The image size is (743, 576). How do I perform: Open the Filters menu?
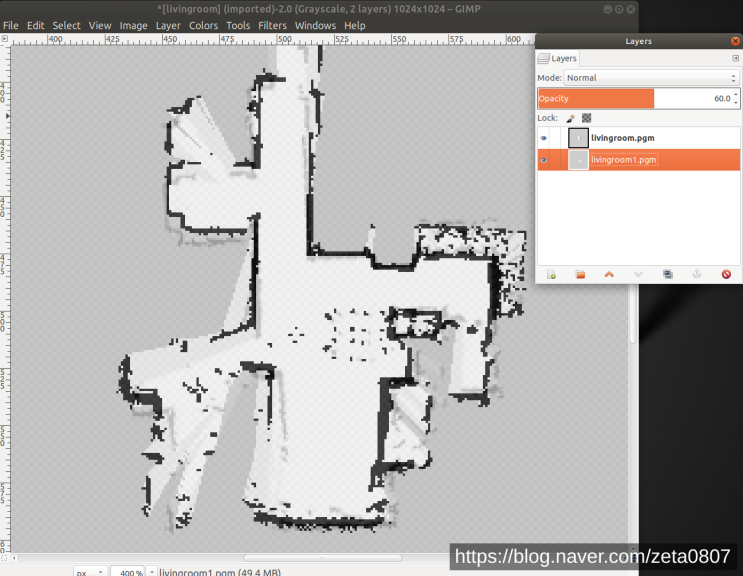tap(272, 26)
